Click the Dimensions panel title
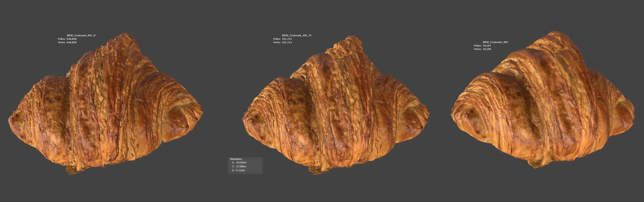 (236, 159)
